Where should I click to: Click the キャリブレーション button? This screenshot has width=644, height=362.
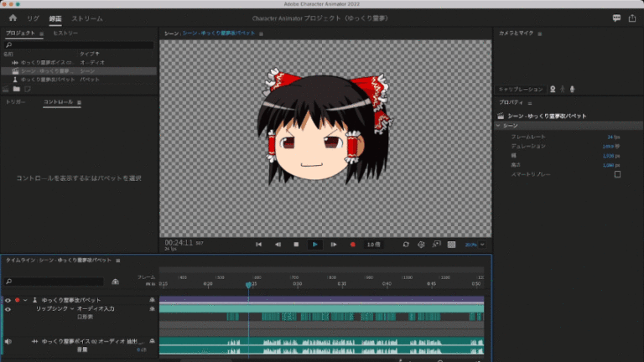pos(521,89)
